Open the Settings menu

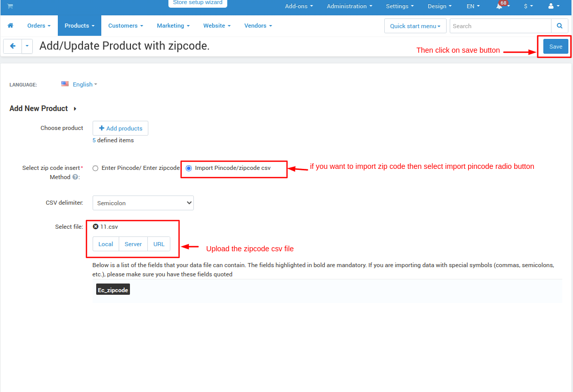pyautogui.click(x=400, y=6)
